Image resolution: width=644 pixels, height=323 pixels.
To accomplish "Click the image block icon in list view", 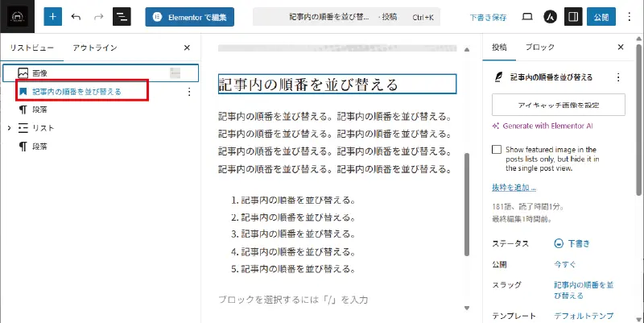I will 23,73.
